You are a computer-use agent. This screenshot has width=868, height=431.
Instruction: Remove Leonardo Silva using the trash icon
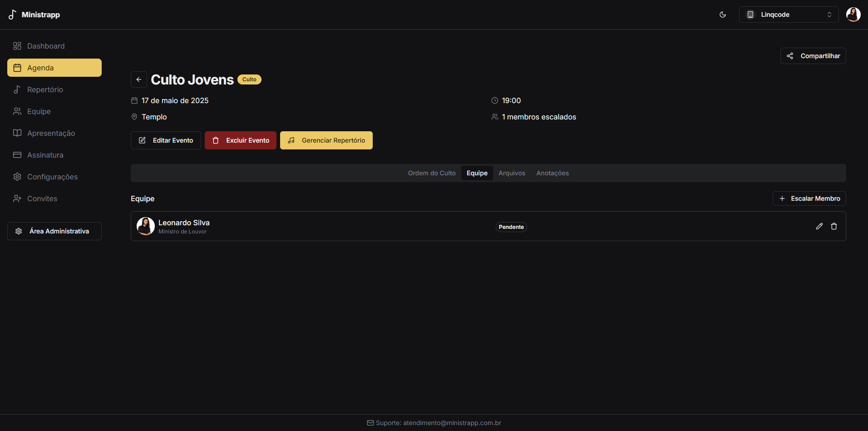pos(833,226)
